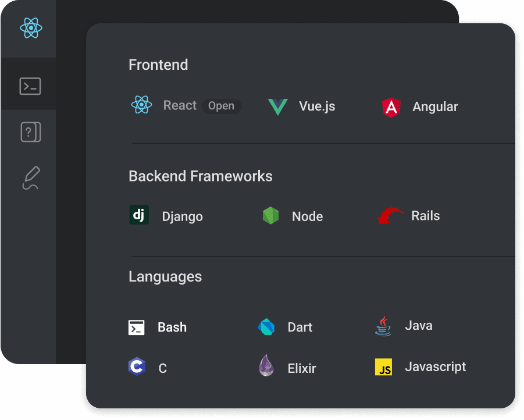Click the Languages section heading
Screen dimensions: 524x420
[165, 276]
